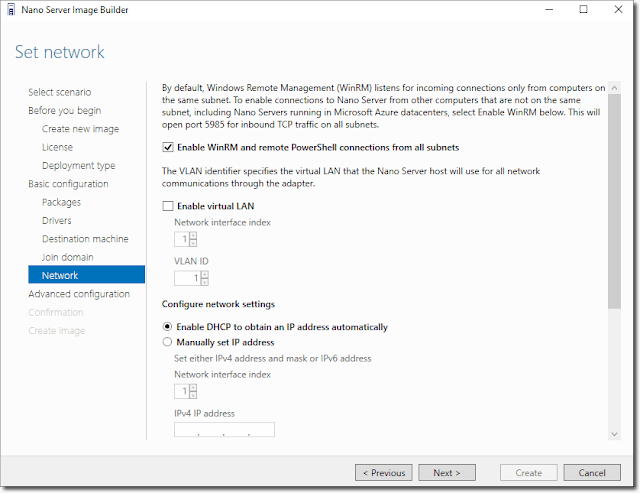The height and width of the screenshot is (493, 640).
Task: Click the VLAN Network interface index spinner
Action: [186, 239]
